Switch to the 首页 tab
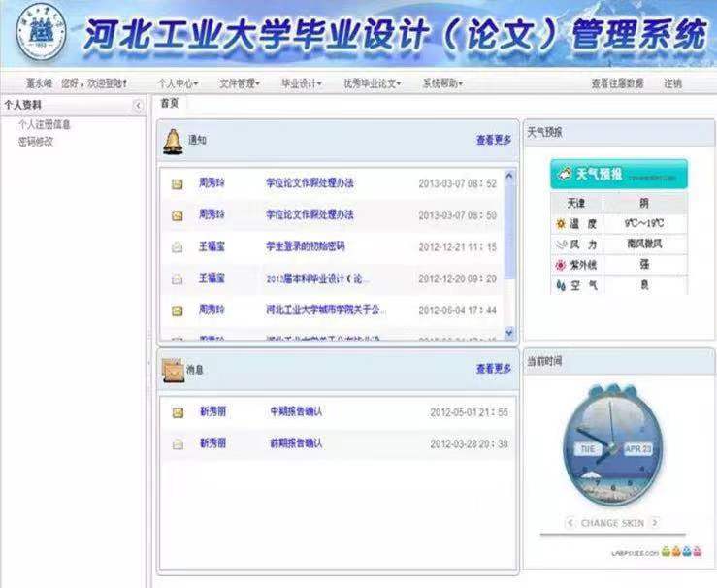717x588 pixels. 170,103
